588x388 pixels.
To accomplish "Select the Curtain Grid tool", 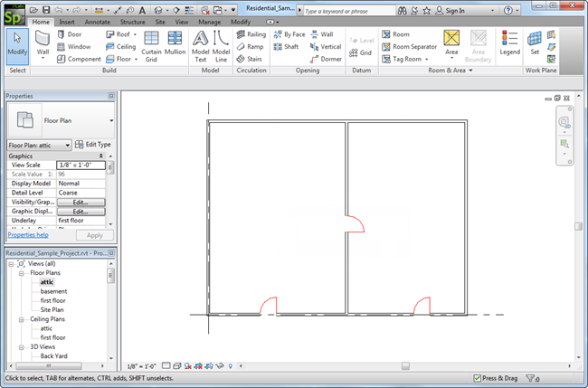I will pos(151,42).
